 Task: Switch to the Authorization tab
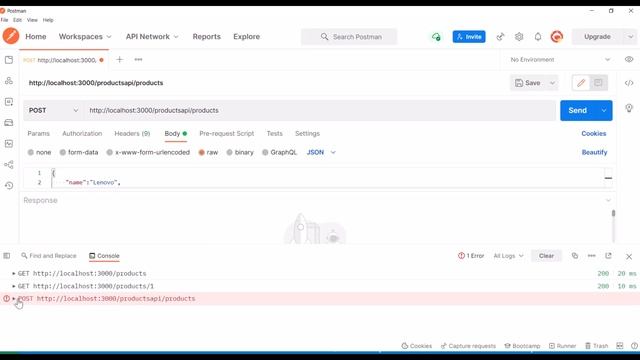coord(82,133)
